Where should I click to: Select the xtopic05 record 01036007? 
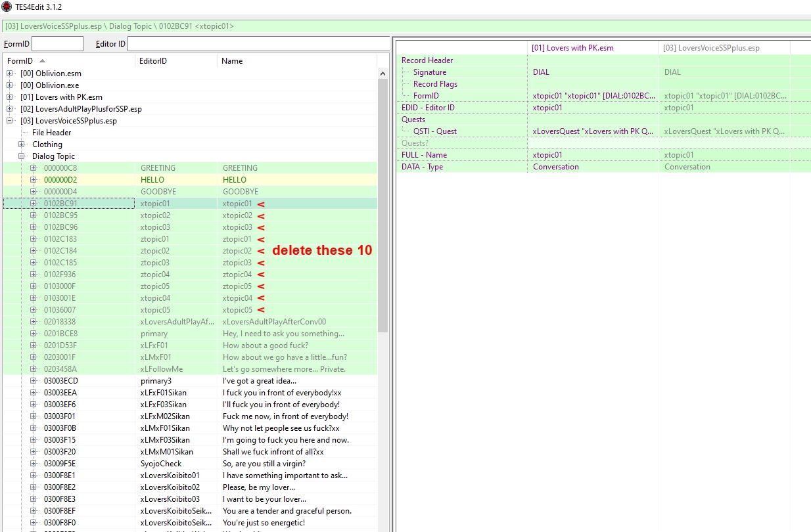pyautogui.click(x=190, y=310)
